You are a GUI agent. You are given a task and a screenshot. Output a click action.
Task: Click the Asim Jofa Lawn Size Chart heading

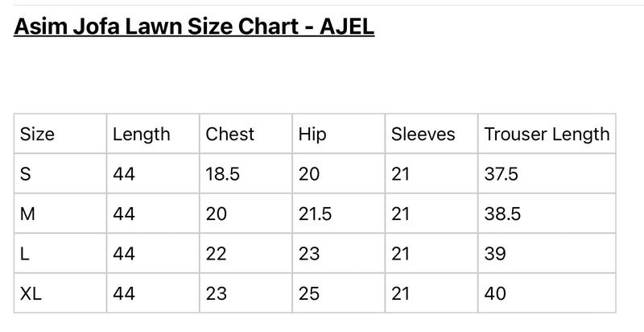tap(194, 27)
